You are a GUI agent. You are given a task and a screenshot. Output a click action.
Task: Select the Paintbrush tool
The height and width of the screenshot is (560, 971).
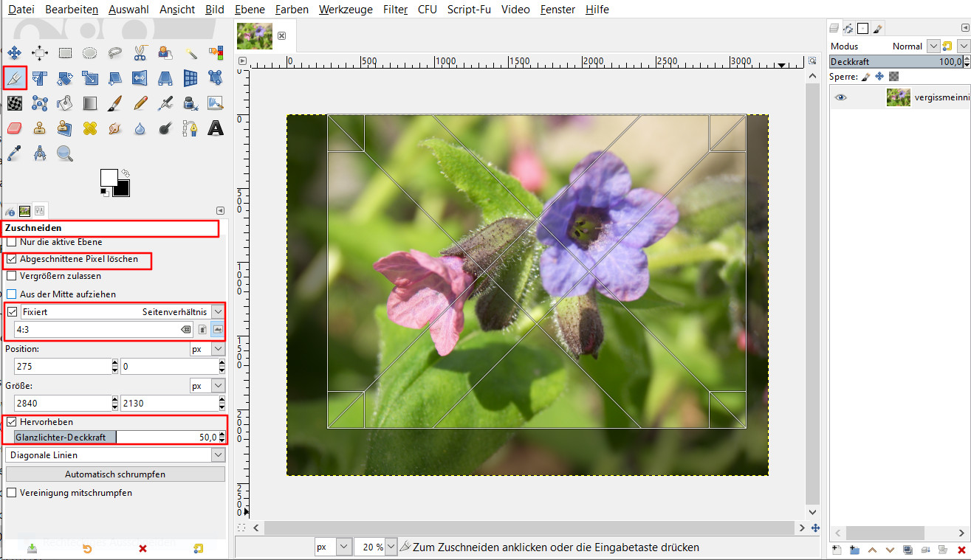point(114,103)
